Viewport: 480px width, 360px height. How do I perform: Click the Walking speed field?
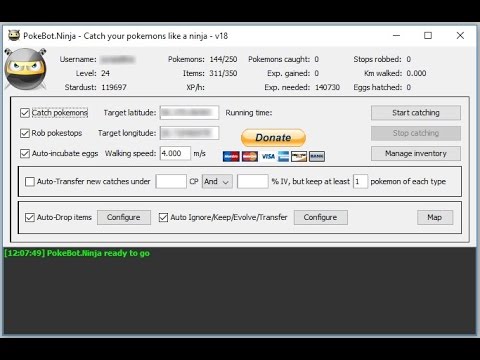tap(175, 153)
